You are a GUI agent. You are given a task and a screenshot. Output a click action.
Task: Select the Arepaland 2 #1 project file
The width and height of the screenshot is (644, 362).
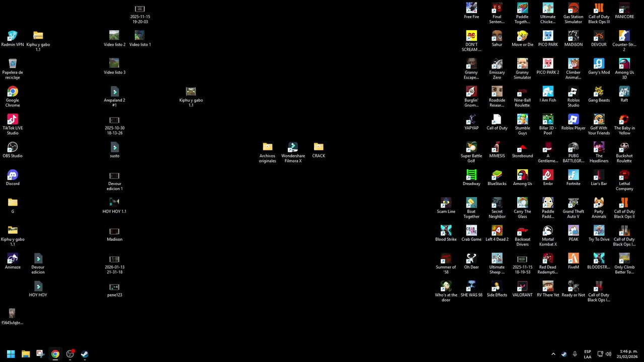(x=114, y=97)
